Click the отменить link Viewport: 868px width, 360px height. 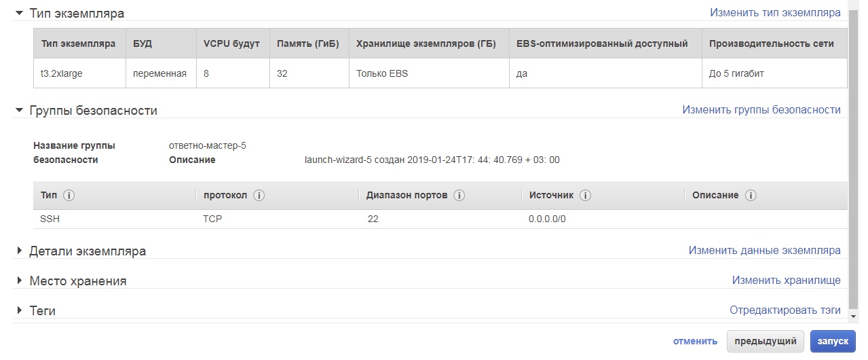click(695, 341)
